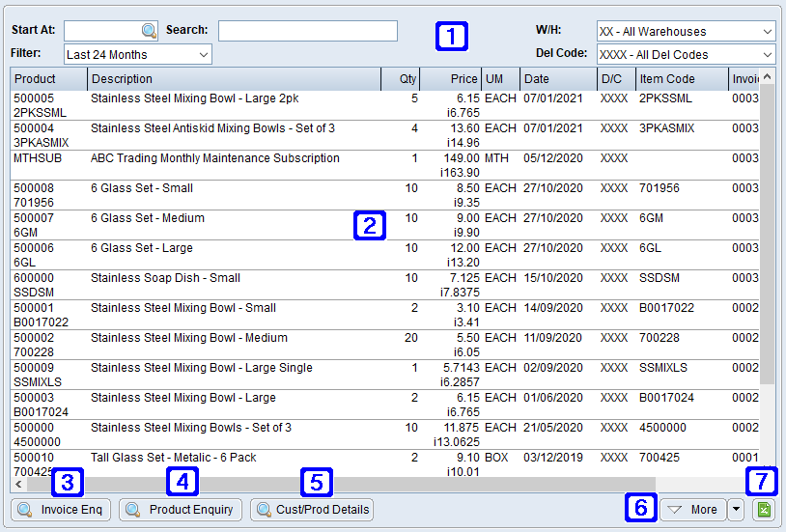The image size is (786, 532).
Task: Sort the table by Date column
Action: pos(556,78)
